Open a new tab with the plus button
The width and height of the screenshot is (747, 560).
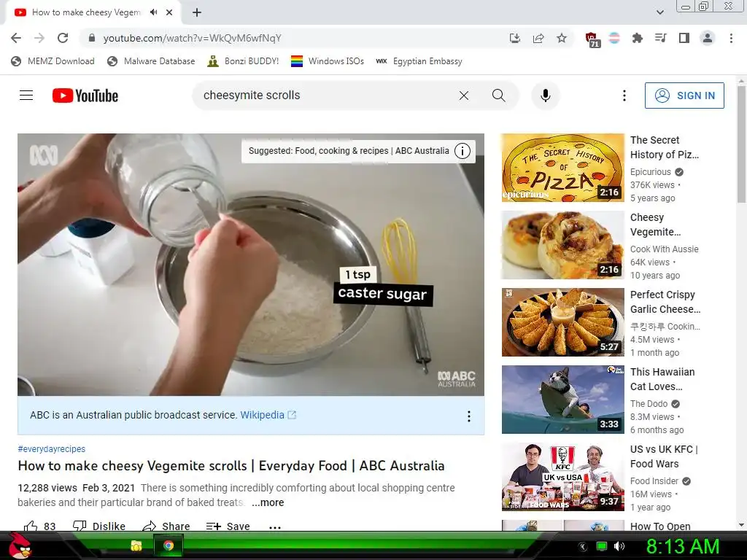pyautogui.click(x=197, y=12)
